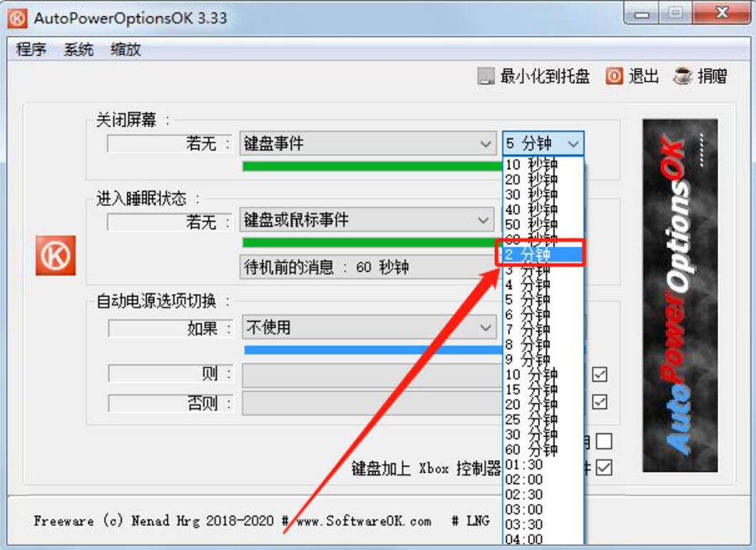Click the large orange K logo icon
Screen dimensions: 756x550
pyautogui.click(x=56, y=255)
